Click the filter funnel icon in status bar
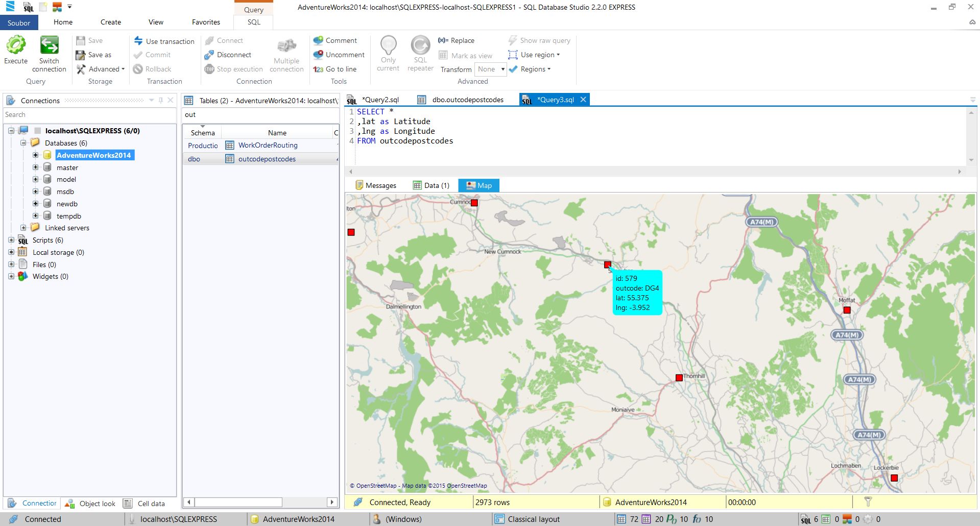The image size is (980, 526). tap(868, 502)
